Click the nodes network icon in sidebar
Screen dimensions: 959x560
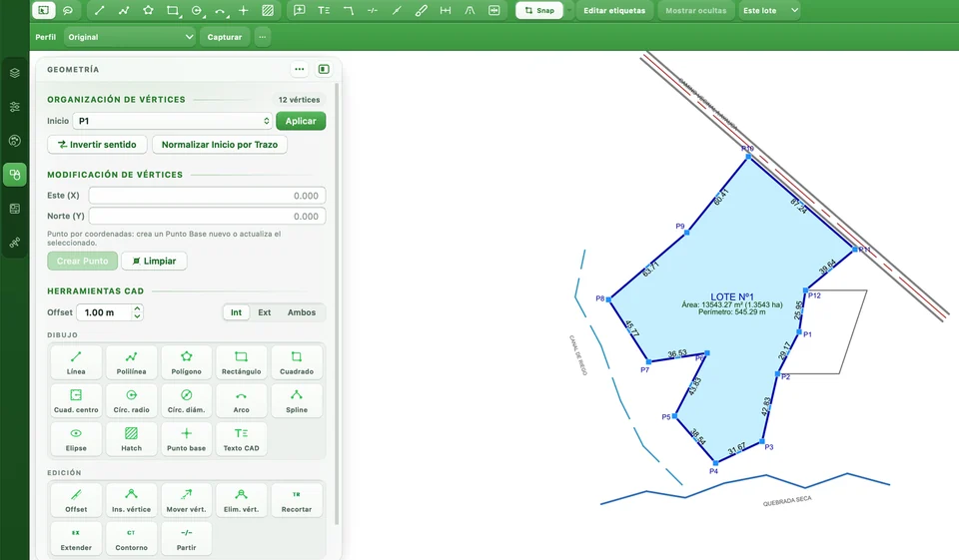pos(15,243)
